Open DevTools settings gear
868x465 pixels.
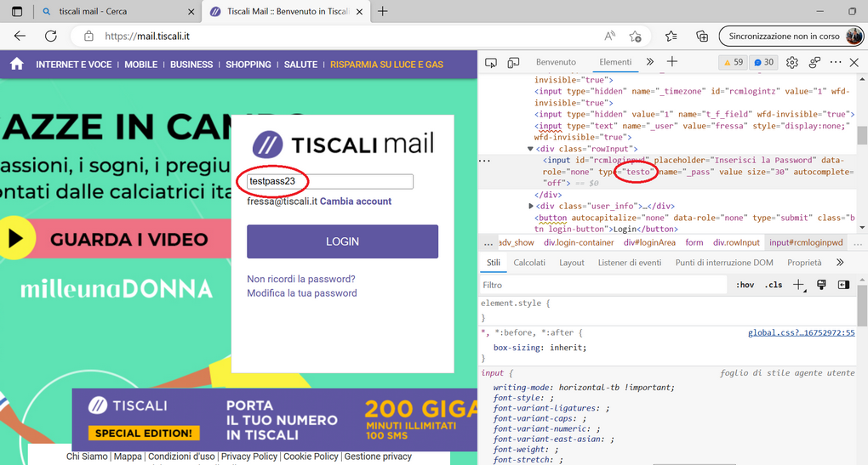tap(792, 62)
